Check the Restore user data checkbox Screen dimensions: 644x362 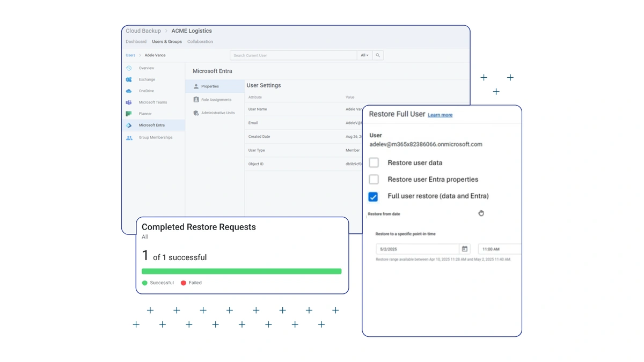point(374,162)
